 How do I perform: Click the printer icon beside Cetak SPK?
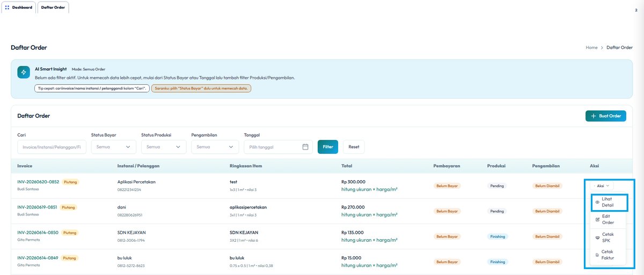pos(597,237)
